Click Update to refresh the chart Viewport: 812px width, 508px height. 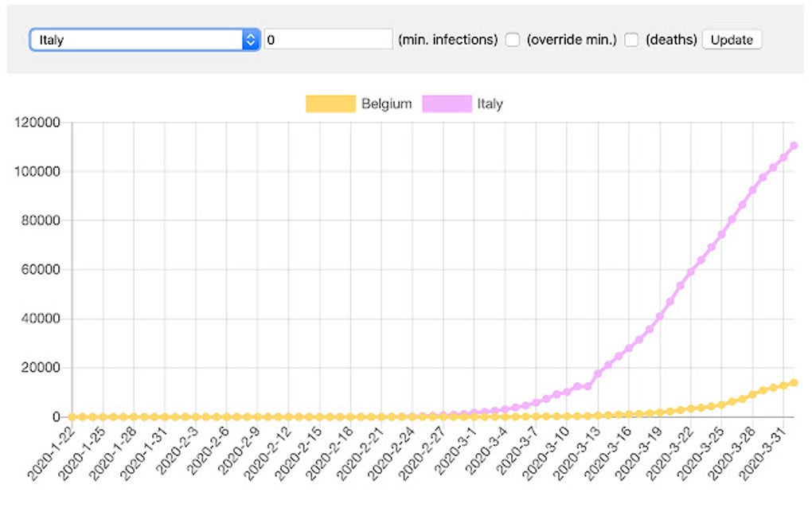pyautogui.click(x=731, y=39)
